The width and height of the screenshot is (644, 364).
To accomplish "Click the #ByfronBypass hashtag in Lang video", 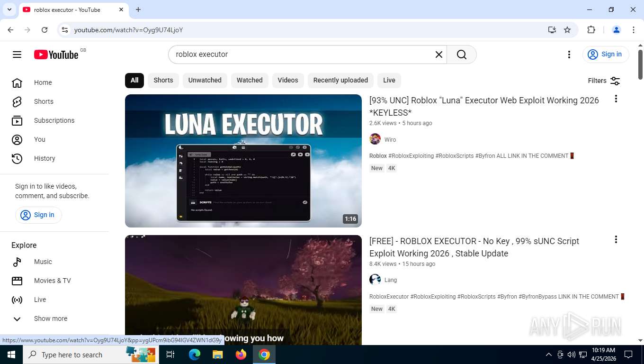I will coord(537,297).
